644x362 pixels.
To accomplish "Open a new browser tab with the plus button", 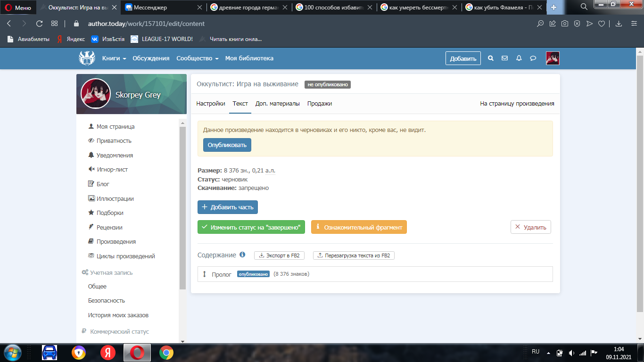I will (x=553, y=8).
